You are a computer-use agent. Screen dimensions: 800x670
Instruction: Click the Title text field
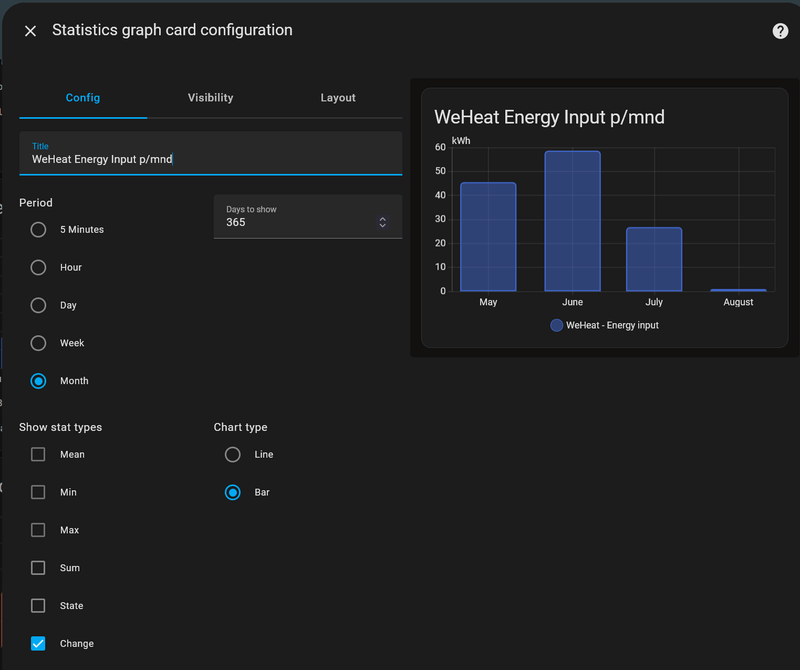pos(210,158)
